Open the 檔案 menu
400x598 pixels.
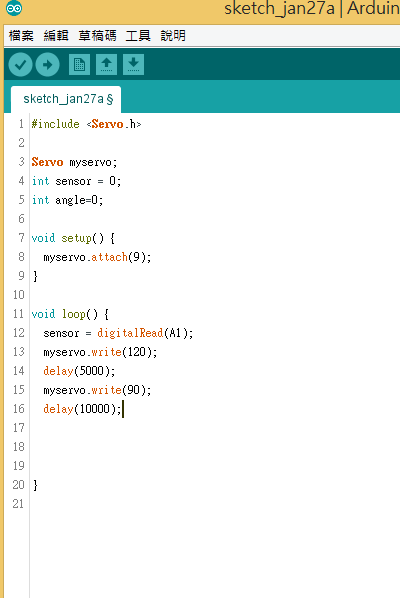coord(21,36)
